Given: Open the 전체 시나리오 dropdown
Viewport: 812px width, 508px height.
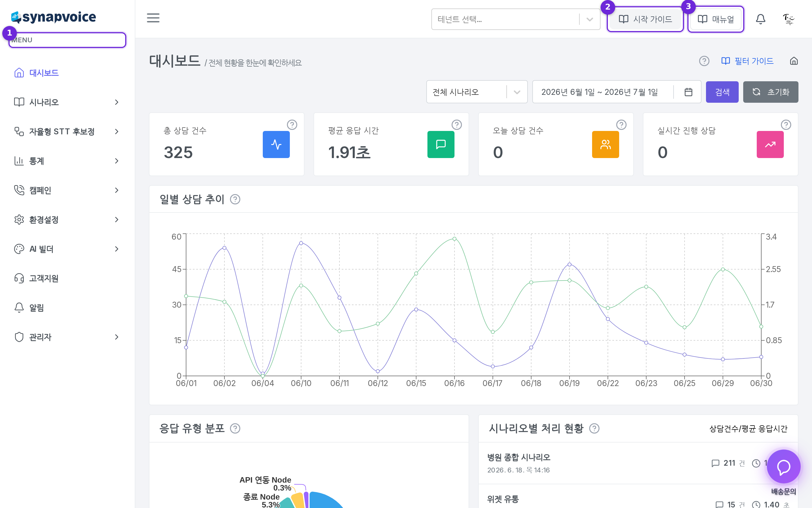Looking at the screenshot, I should coord(477,92).
